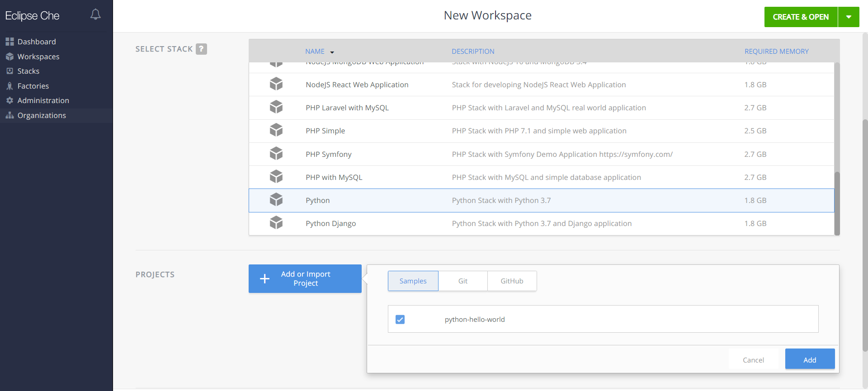Click the Symfony Demo Application description
The width and height of the screenshot is (868, 391).
tap(562, 154)
